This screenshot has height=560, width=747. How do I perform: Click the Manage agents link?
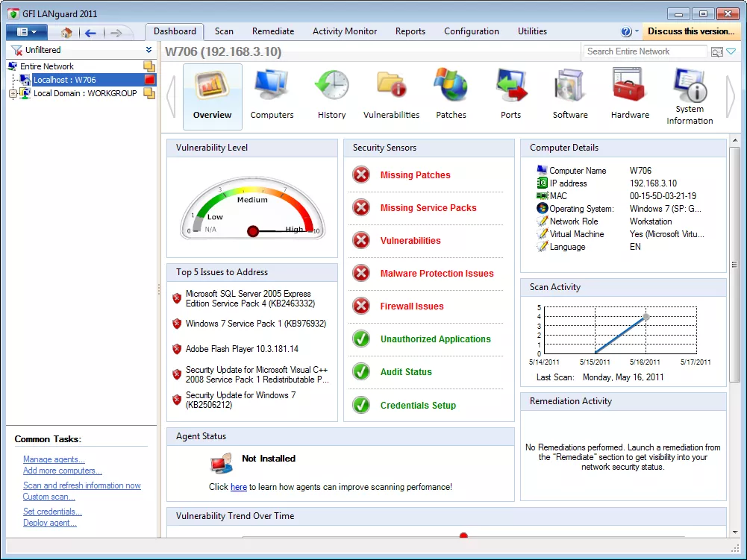pyautogui.click(x=54, y=459)
